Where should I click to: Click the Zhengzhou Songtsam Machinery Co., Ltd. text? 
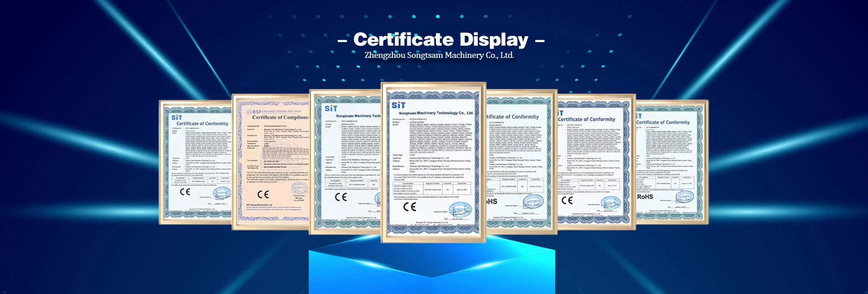pyautogui.click(x=439, y=55)
